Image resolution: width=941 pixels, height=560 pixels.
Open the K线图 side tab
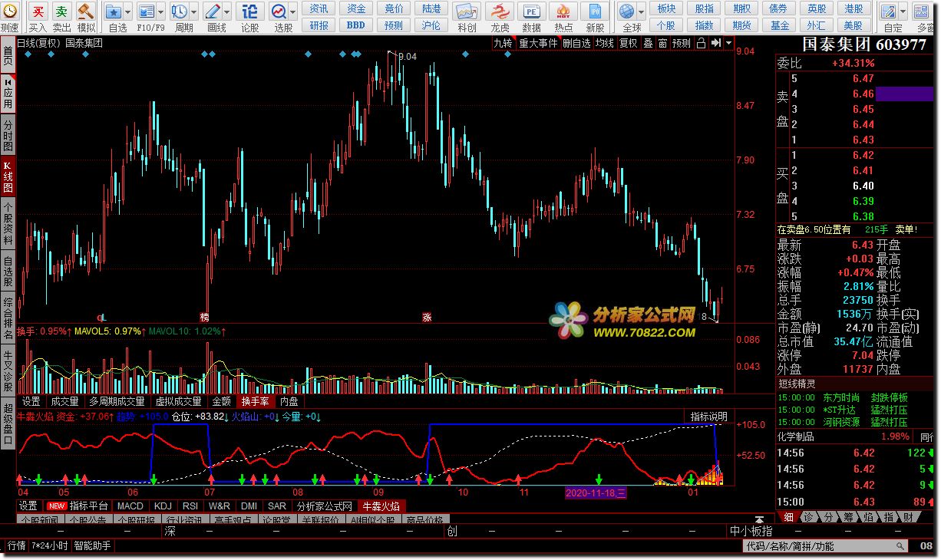click(x=8, y=176)
